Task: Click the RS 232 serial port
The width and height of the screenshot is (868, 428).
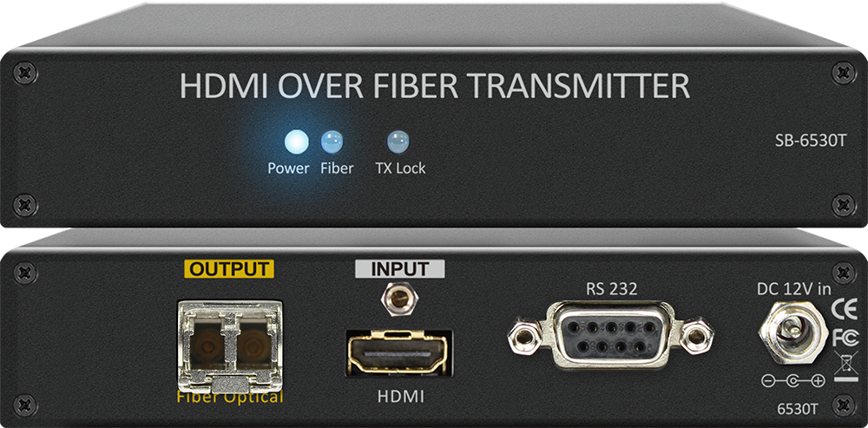Action: [610, 335]
